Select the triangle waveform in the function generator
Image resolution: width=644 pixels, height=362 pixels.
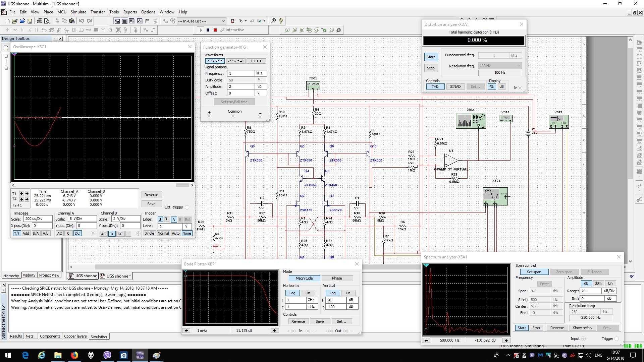pos(235,61)
